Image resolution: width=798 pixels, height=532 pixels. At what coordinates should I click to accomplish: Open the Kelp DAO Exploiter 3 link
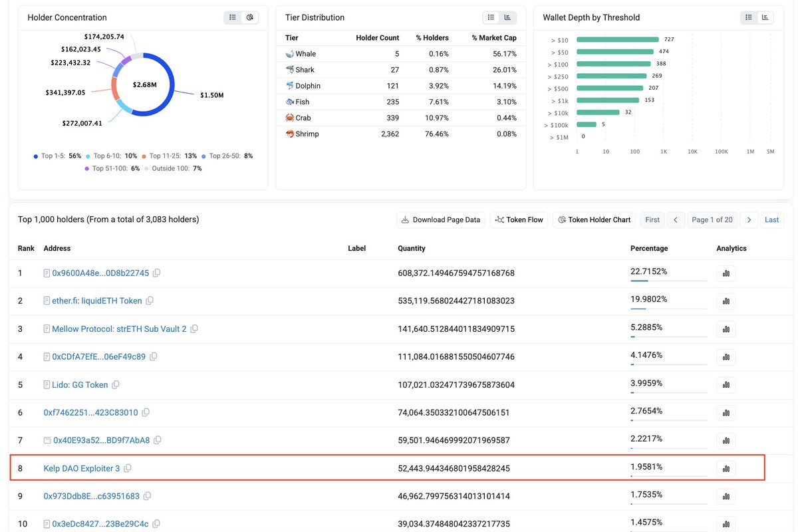click(81, 469)
